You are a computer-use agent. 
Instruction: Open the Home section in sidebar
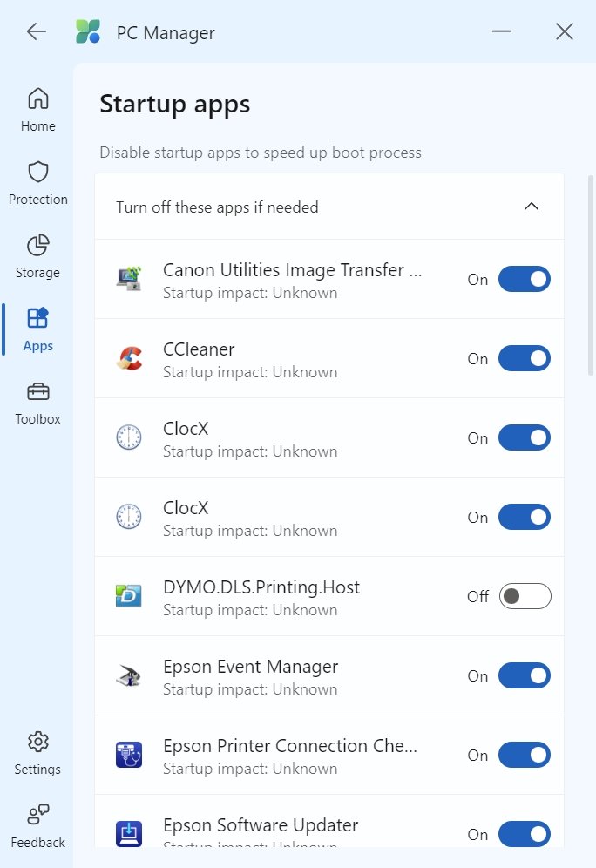[38, 109]
